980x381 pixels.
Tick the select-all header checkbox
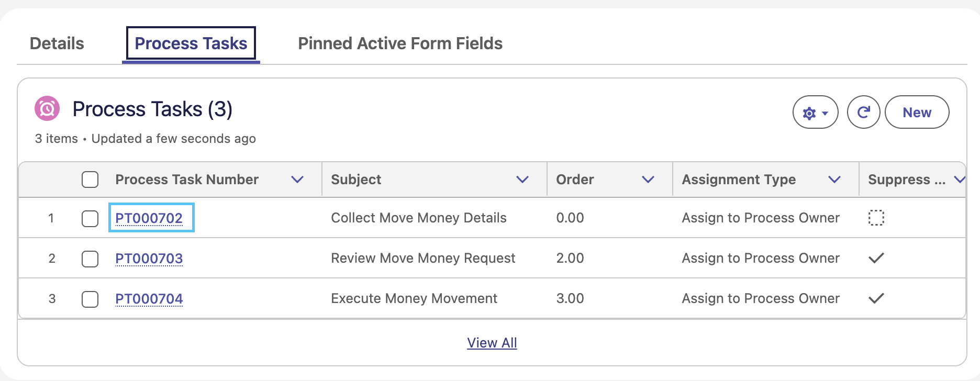click(90, 180)
